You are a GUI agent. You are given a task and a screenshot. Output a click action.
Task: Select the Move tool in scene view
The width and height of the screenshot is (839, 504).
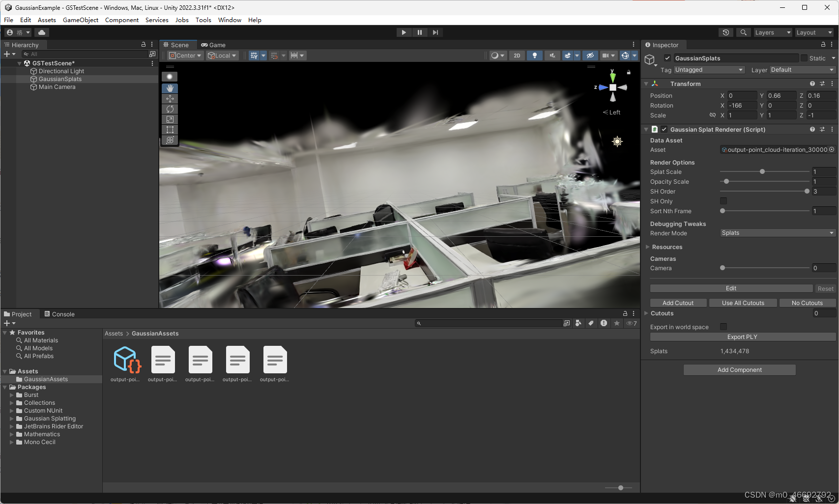click(170, 98)
